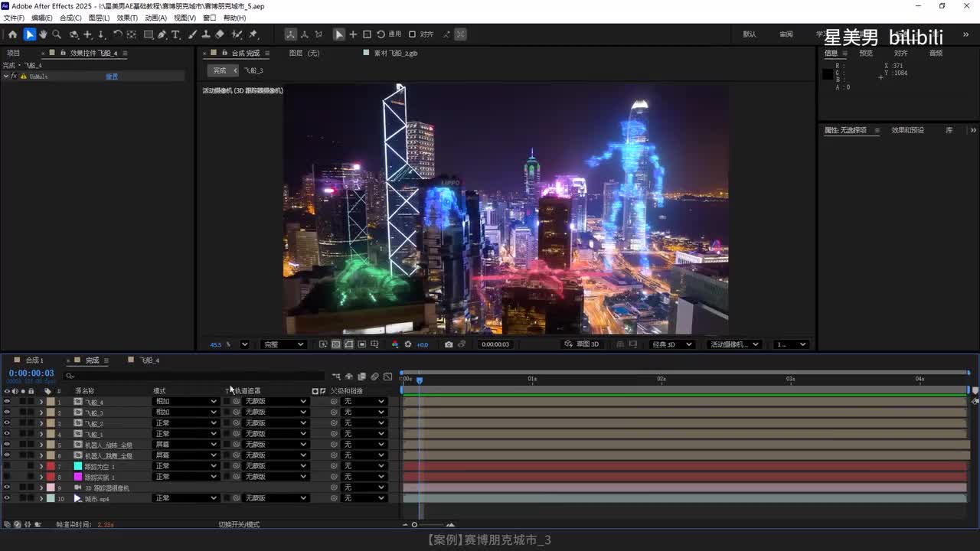This screenshot has height=551, width=980.
Task: Open channel and color management icon
Action: 395,344
